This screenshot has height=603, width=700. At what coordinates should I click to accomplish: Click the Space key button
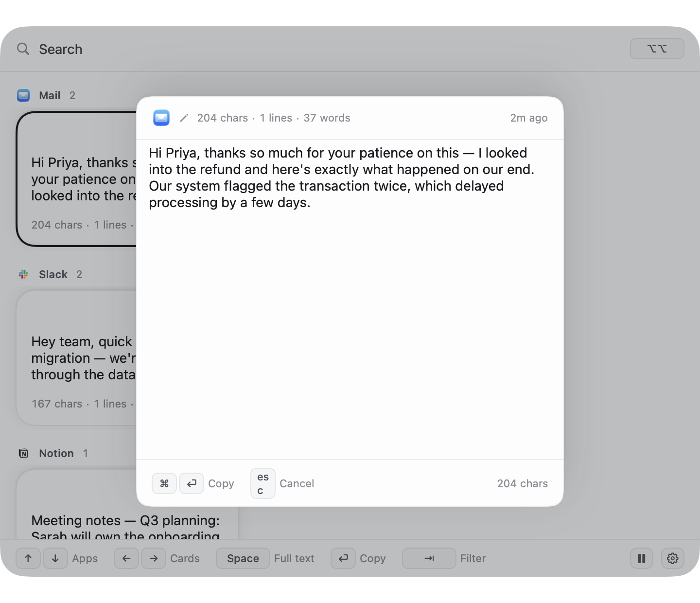click(243, 558)
